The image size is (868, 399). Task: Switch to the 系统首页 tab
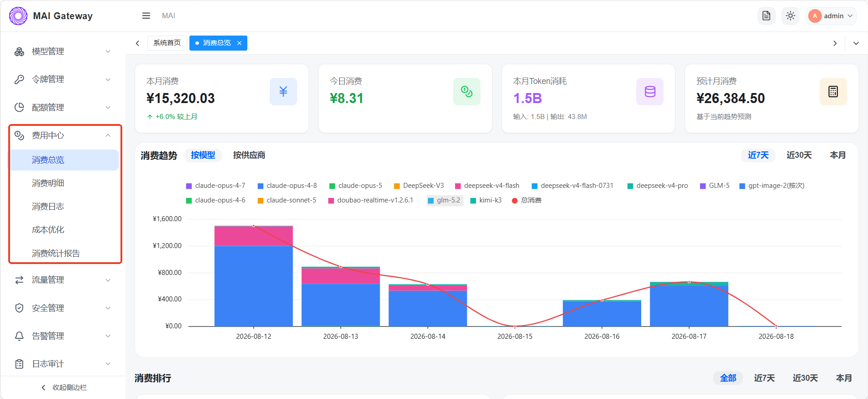tap(167, 43)
